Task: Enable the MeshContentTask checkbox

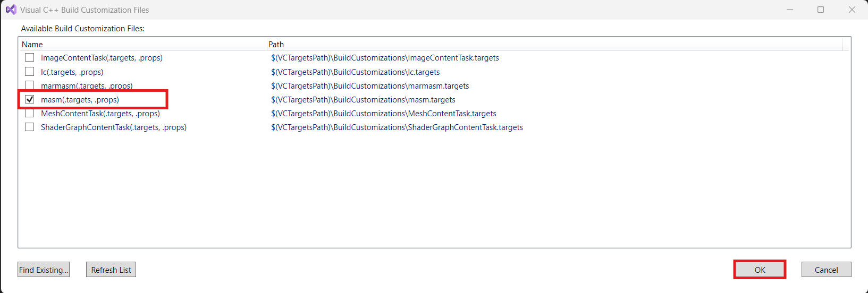Action: (x=30, y=113)
